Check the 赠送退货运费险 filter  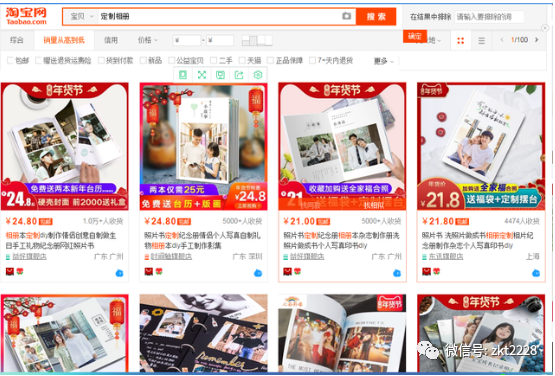38,61
